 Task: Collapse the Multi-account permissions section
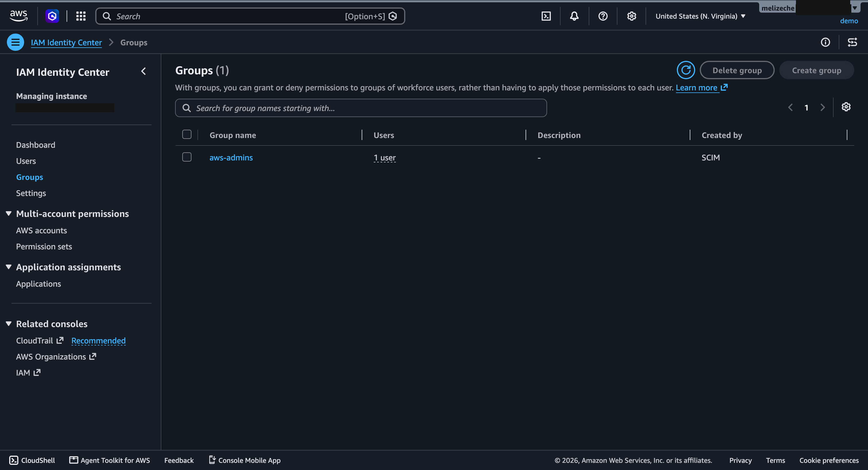click(x=9, y=213)
